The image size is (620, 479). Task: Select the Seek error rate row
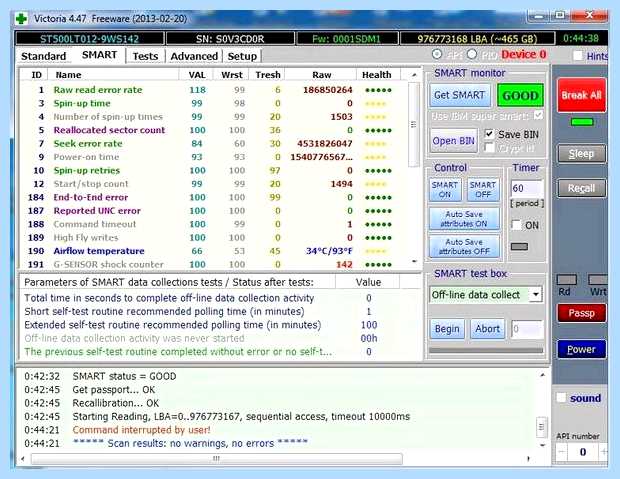tap(214, 144)
